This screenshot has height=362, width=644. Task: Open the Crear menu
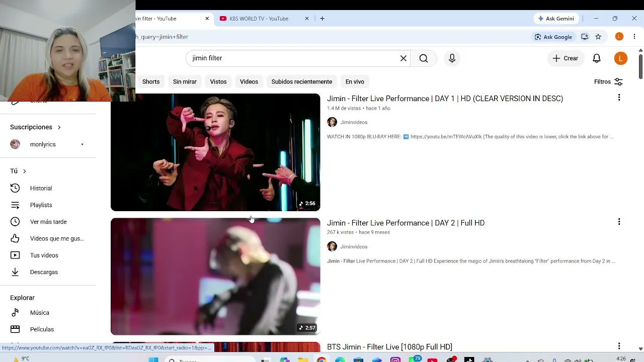[x=566, y=58]
